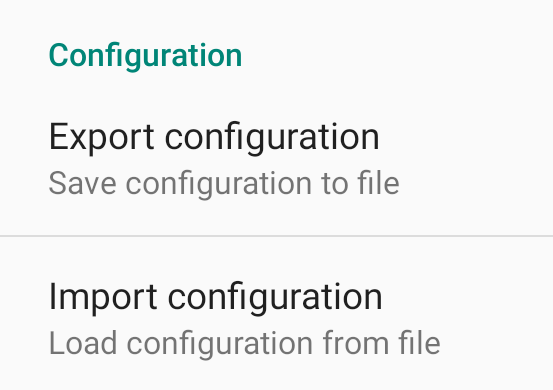This screenshot has height=390, width=553.
Task: Open the Import configuration option
Action: pyautogui.click(x=276, y=313)
